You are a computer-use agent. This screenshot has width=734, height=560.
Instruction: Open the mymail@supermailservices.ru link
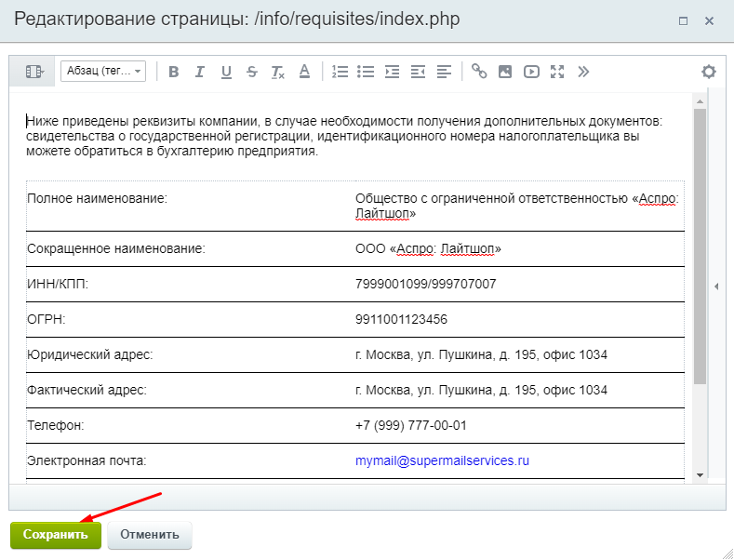[442, 460]
